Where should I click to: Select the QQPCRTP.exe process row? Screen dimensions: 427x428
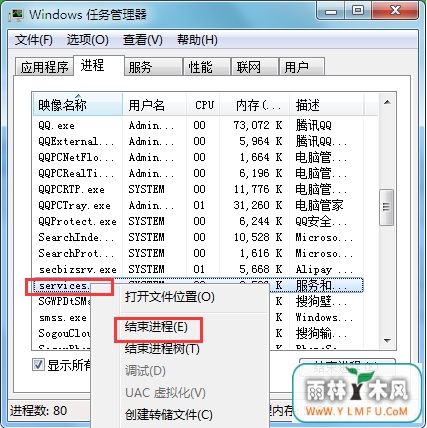198,189
